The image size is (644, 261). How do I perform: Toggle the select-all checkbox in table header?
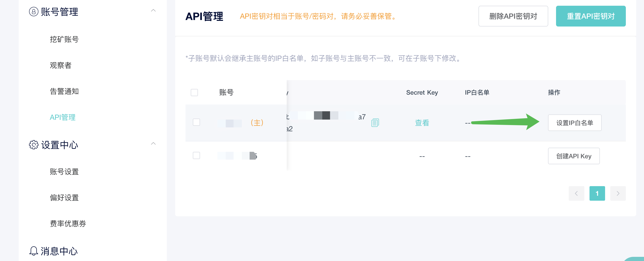[x=194, y=93]
